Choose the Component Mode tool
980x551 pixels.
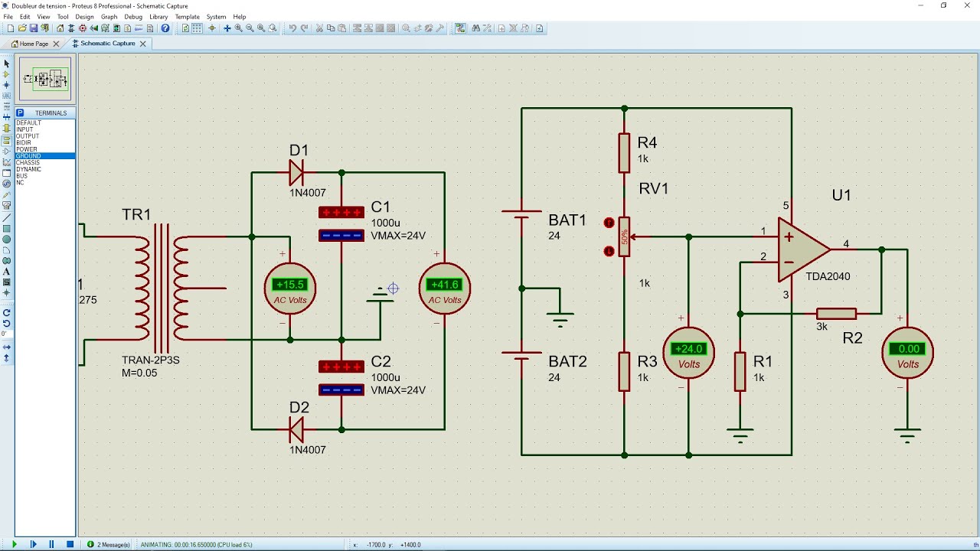[7, 74]
